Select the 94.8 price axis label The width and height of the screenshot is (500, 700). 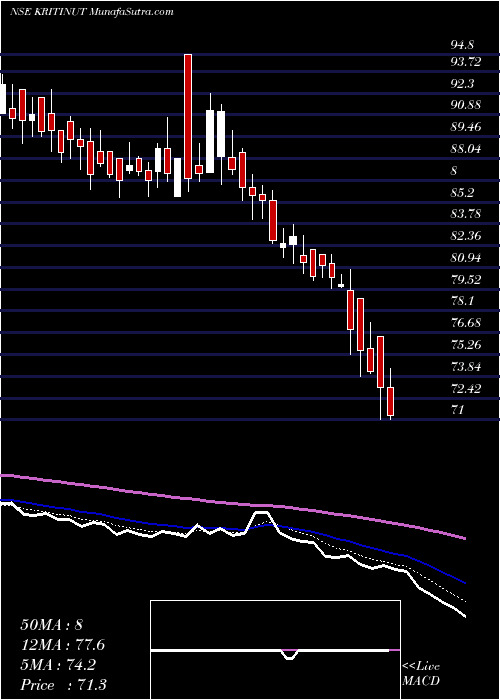tap(462, 45)
